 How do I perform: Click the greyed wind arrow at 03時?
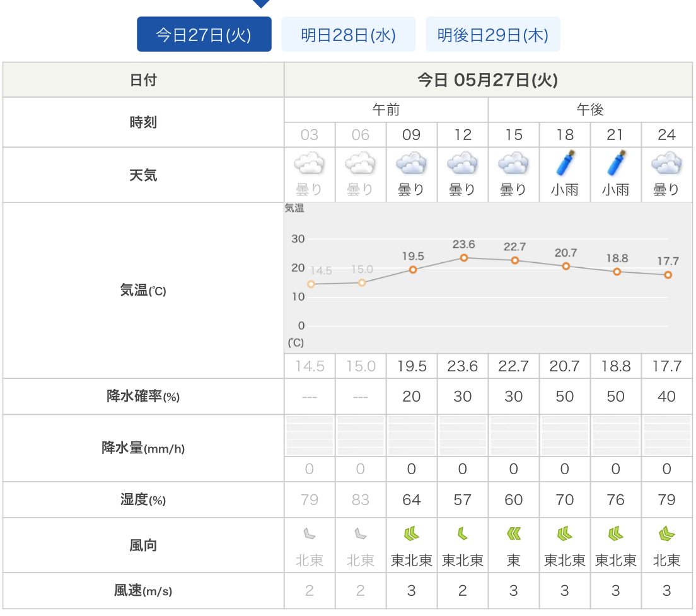point(309,535)
